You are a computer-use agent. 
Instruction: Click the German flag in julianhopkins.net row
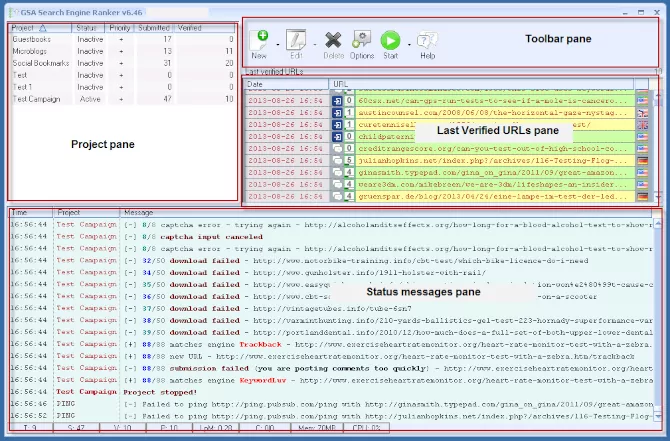(642, 161)
